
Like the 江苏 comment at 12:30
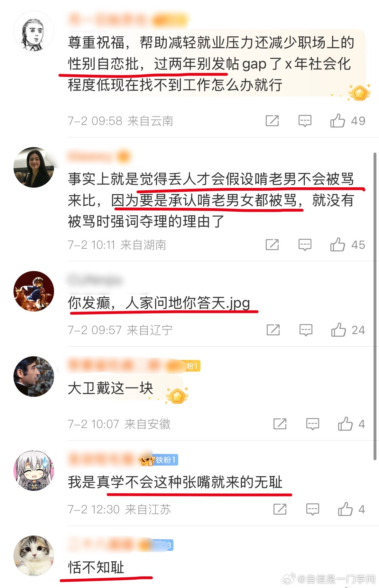click(x=345, y=509)
